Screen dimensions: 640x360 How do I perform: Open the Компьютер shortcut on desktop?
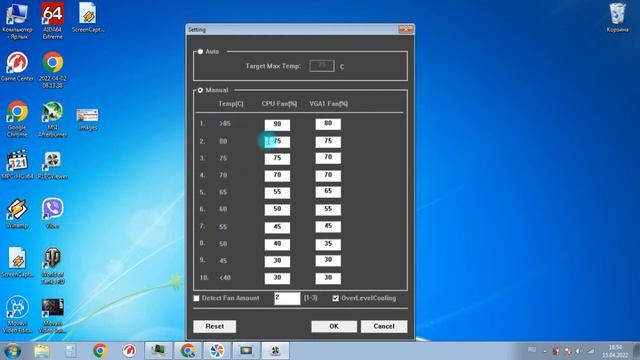click(x=17, y=20)
